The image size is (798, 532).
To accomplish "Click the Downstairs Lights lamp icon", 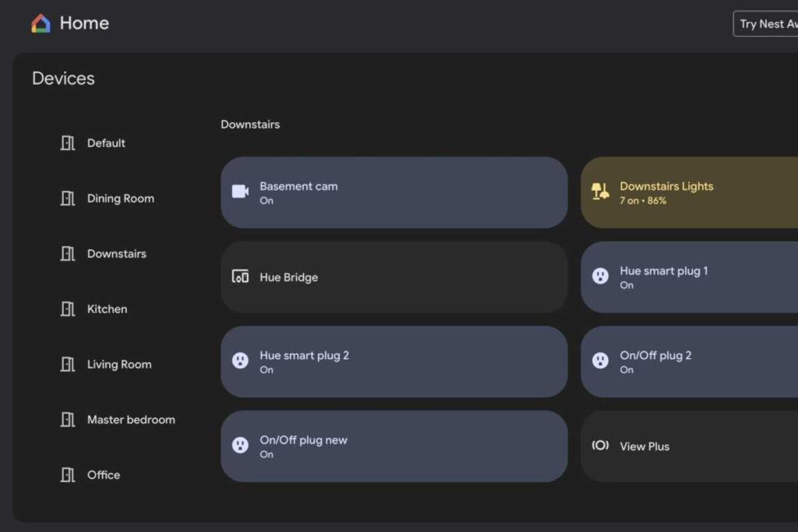I will (x=599, y=192).
